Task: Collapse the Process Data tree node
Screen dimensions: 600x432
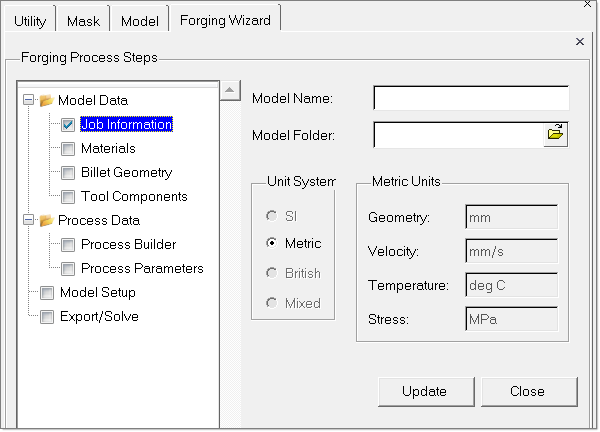Action: pos(28,220)
